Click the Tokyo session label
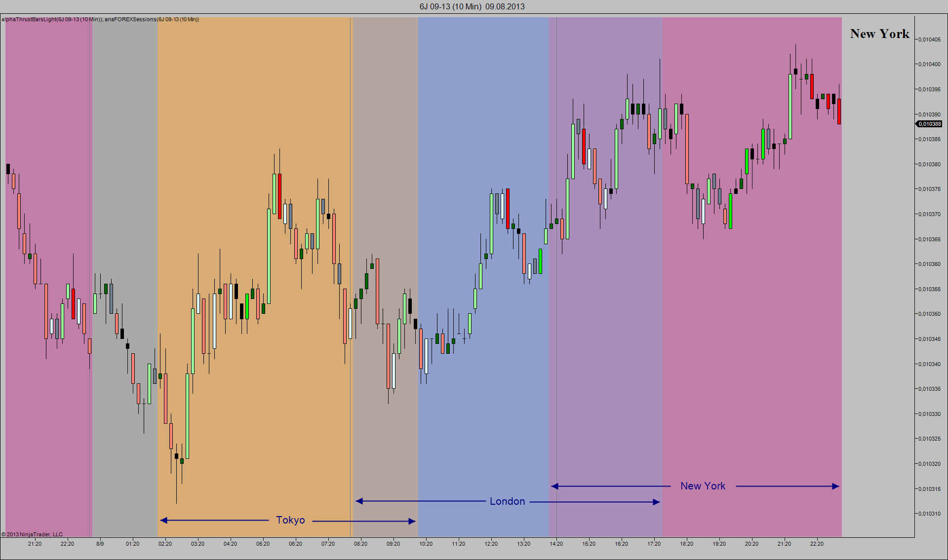The width and height of the screenshot is (948, 560). coord(290,520)
